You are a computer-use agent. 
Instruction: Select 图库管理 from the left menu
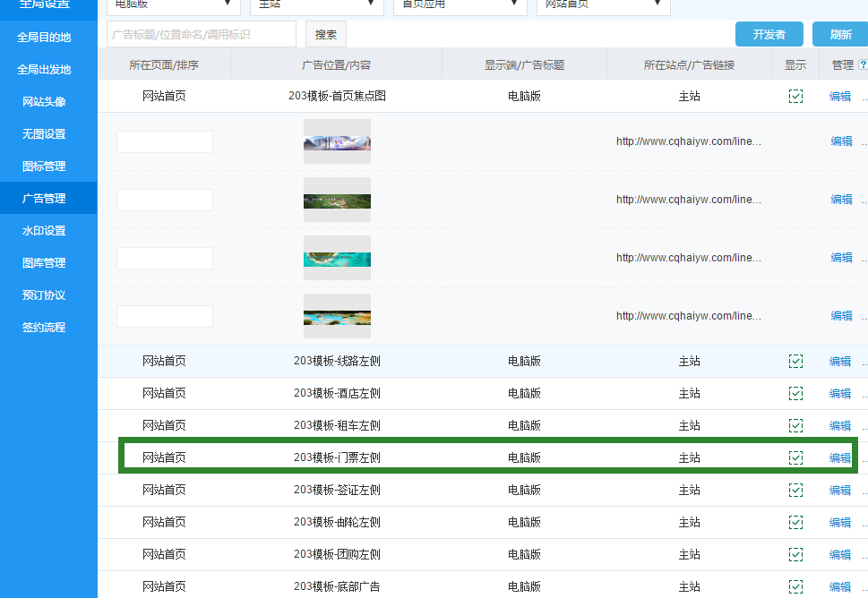[44, 263]
